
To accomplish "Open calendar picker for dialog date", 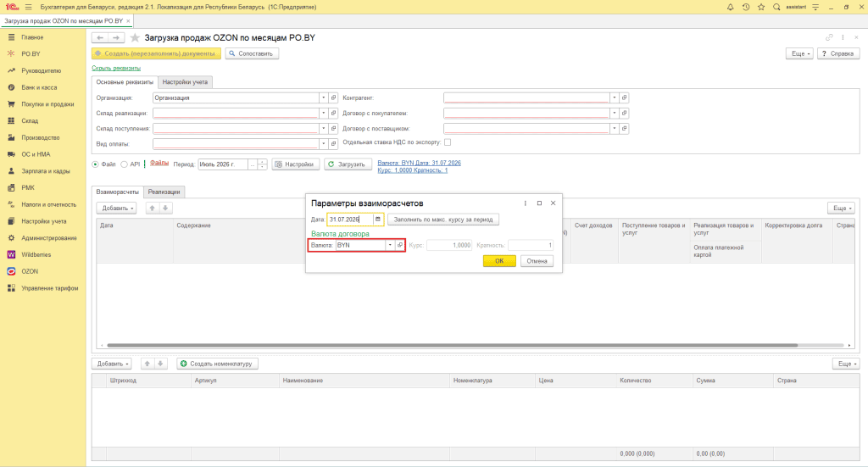I will point(377,220).
